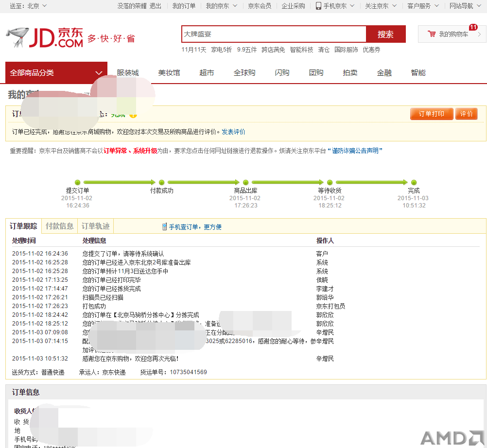Expand the 送至 北京 location dropdown
This screenshot has width=487, height=448.
pyautogui.click(x=28, y=6)
